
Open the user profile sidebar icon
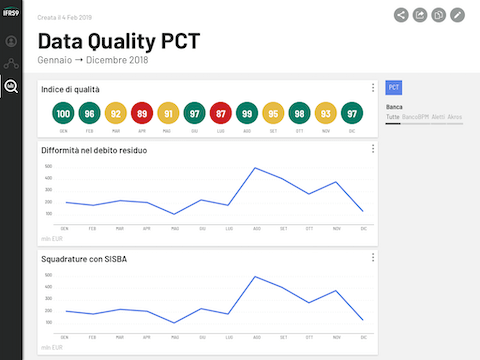(11, 41)
